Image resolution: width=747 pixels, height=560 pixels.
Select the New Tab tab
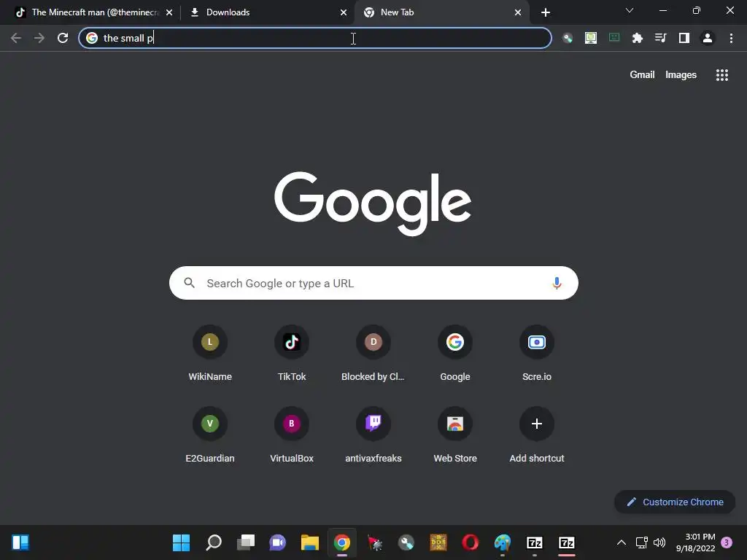(442, 12)
